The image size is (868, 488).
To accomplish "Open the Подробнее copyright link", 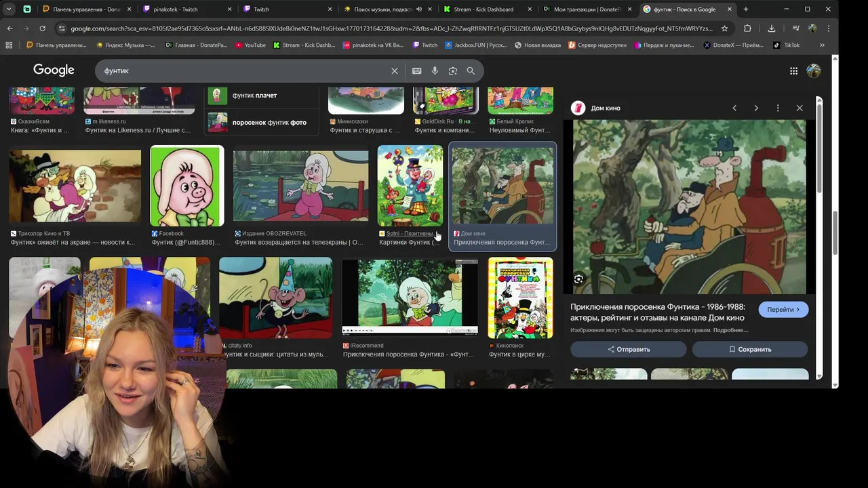I will 731,330.
